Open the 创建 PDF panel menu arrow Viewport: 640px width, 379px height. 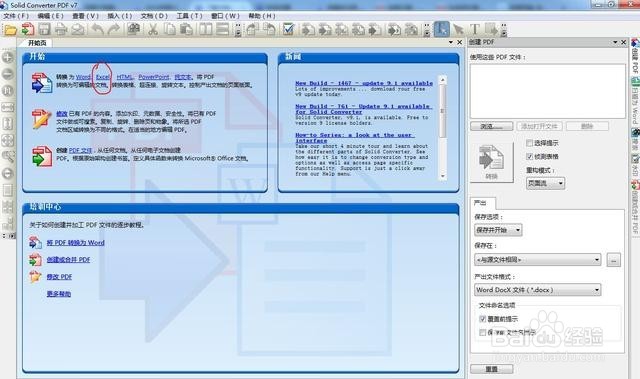[615, 42]
